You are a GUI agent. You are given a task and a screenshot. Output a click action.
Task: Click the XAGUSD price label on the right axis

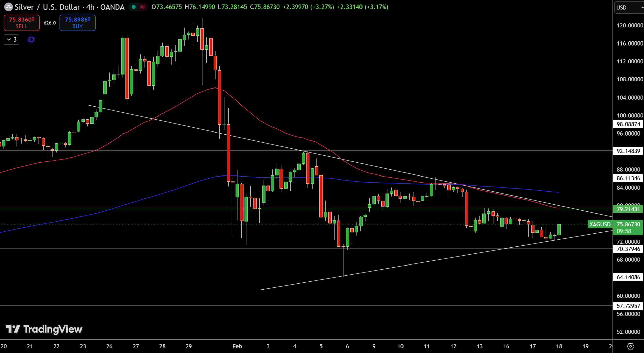click(x=600, y=225)
